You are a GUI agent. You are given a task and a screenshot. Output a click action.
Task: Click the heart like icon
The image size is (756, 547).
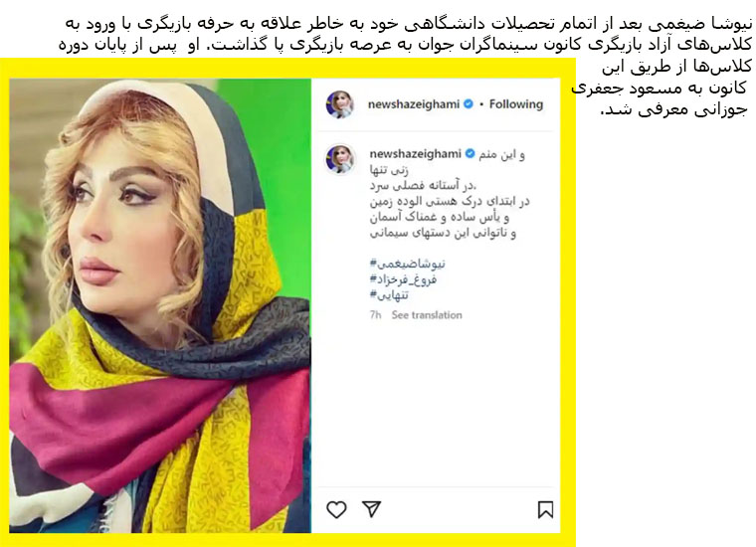336,509
